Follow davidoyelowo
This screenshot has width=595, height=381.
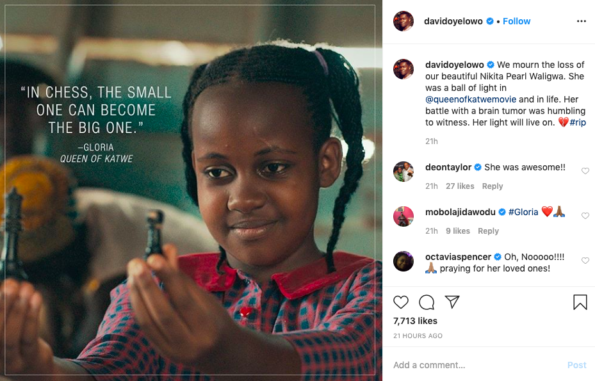tap(516, 21)
